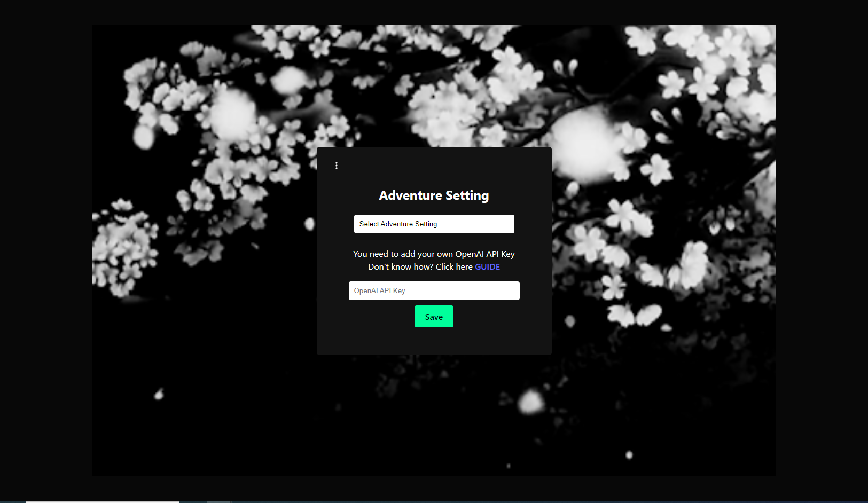Click the single petal left of the dropdown
Image resolution: width=868 pixels, height=503 pixels.
pyautogui.click(x=309, y=224)
